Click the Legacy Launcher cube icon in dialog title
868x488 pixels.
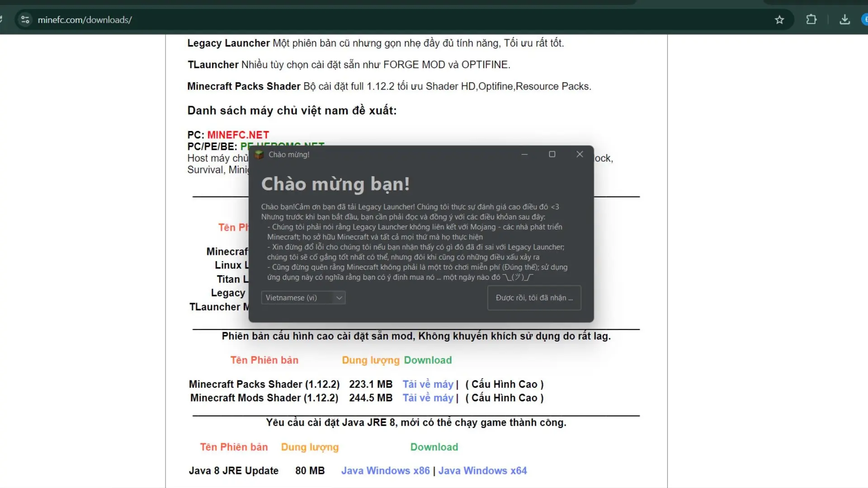click(259, 155)
